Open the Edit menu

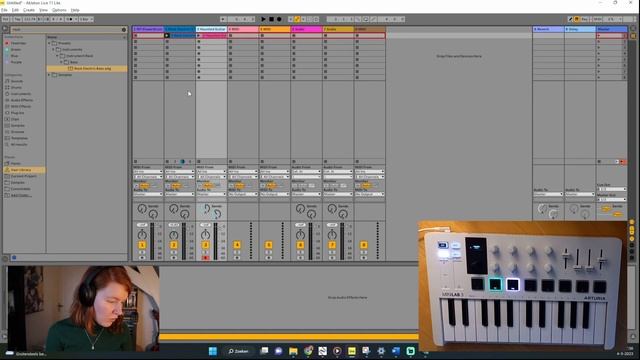pyautogui.click(x=15, y=10)
